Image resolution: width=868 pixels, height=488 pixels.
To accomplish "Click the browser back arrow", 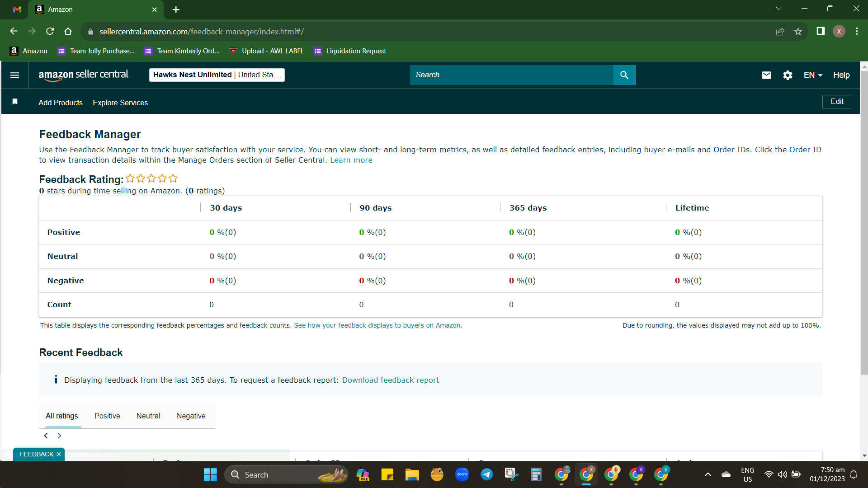I will (x=14, y=31).
